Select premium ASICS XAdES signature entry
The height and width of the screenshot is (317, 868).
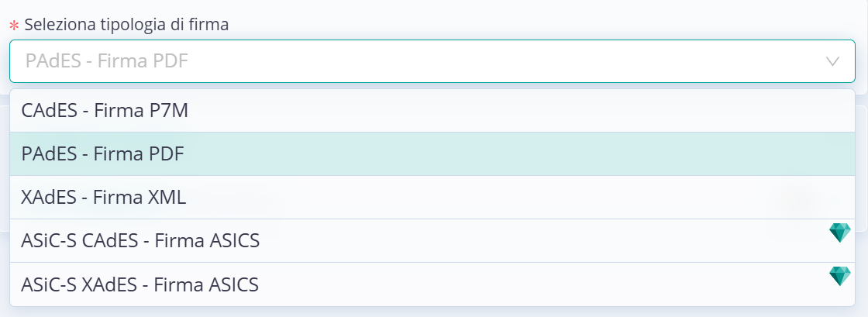click(432, 284)
